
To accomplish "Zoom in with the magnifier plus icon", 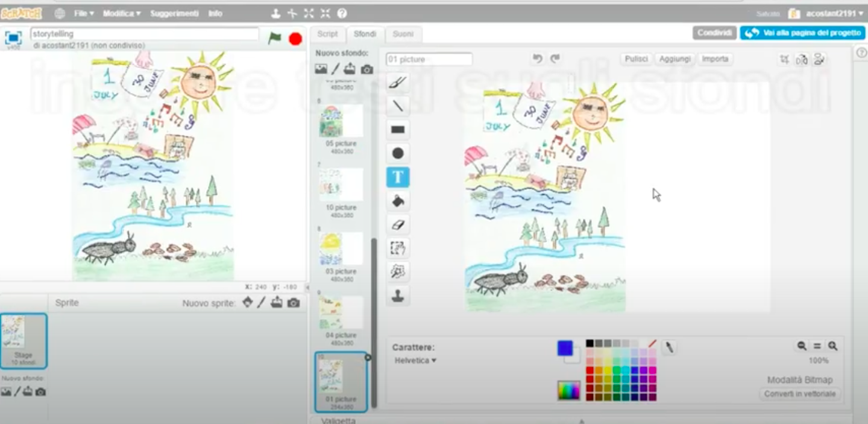I will 832,346.
